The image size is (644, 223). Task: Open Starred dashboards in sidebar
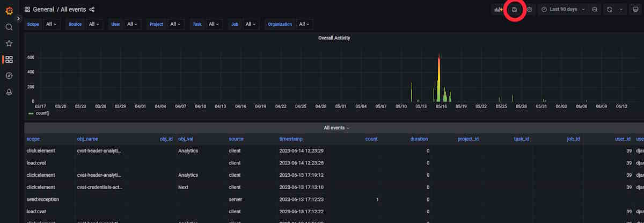point(9,43)
